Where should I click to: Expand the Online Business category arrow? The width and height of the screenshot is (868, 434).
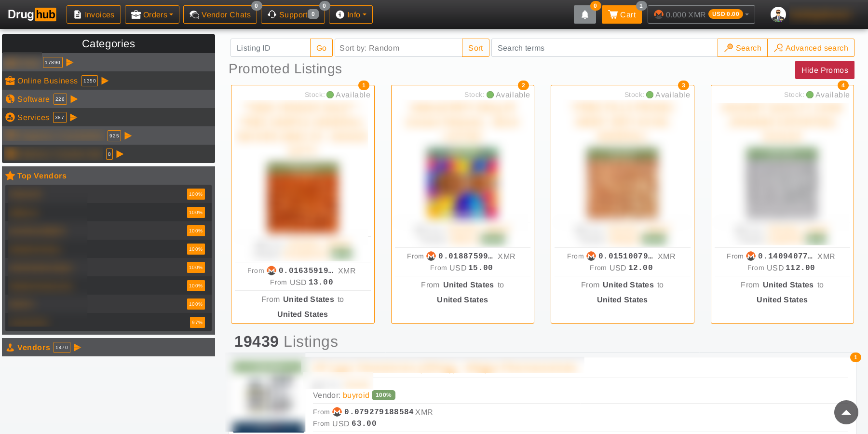click(105, 81)
